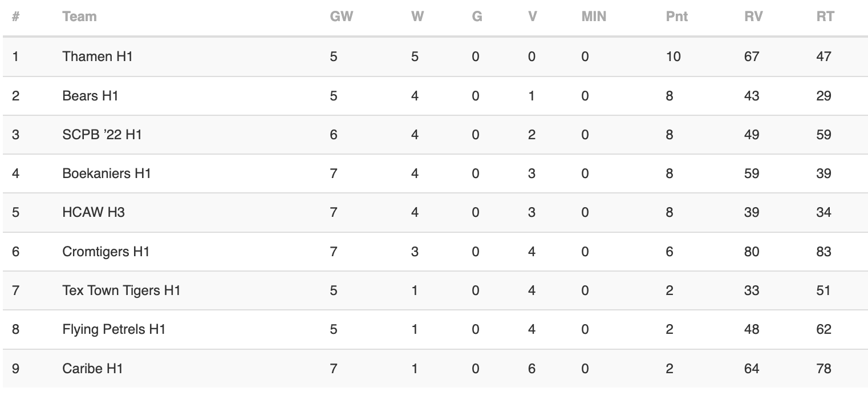Select the V losses column header

click(x=533, y=17)
